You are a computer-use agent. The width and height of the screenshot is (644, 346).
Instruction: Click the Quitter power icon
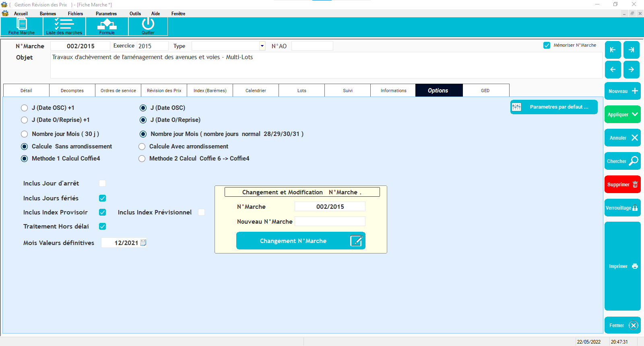pos(148,26)
